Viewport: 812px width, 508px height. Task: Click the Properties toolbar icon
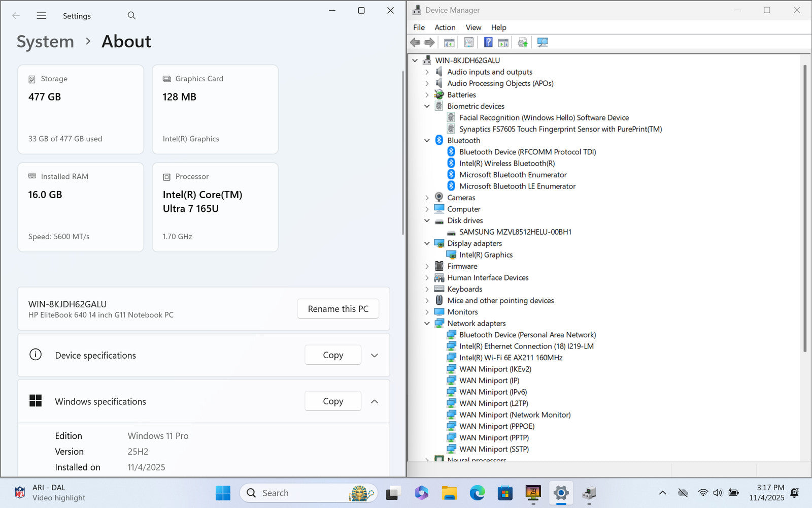pos(468,43)
